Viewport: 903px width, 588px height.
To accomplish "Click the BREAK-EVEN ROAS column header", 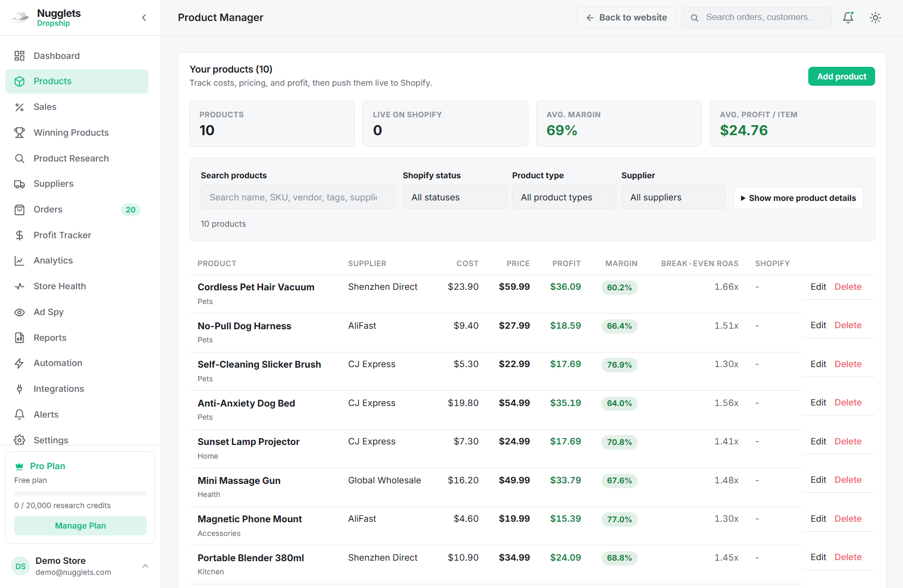I will point(699,263).
